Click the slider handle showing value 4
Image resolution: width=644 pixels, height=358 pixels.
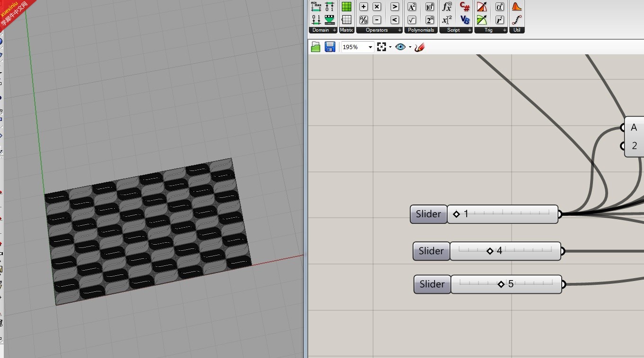[x=490, y=251]
